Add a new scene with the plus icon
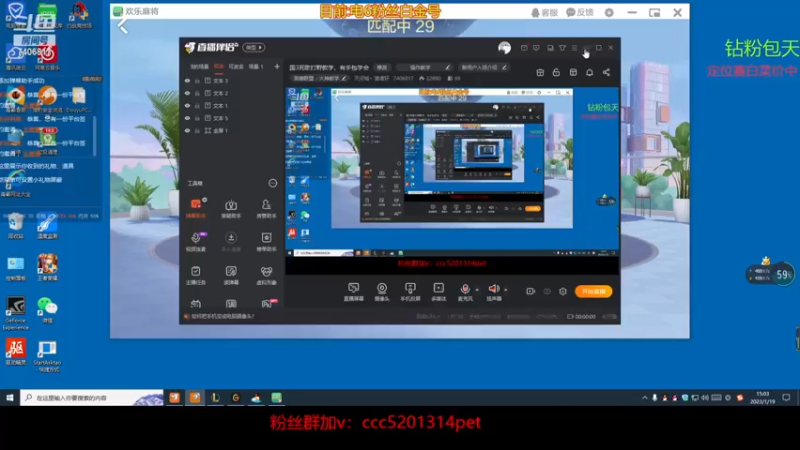The height and width of the screenshot is (450, 800). (x=277, y=66)
